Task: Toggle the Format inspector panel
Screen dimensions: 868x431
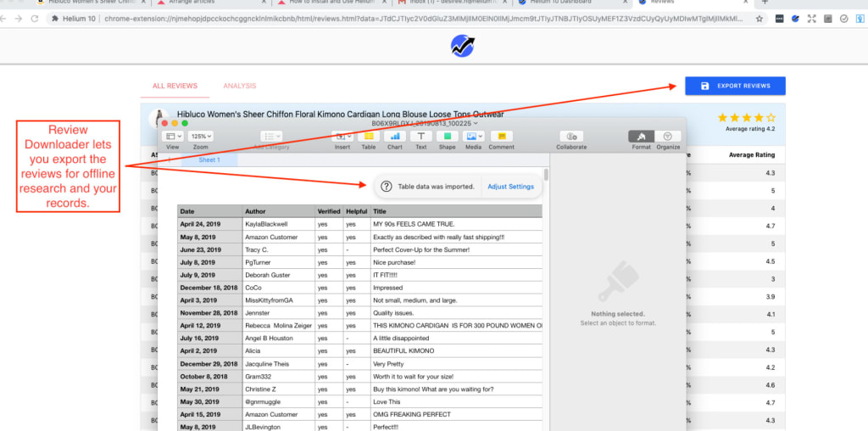Action: 641,137
